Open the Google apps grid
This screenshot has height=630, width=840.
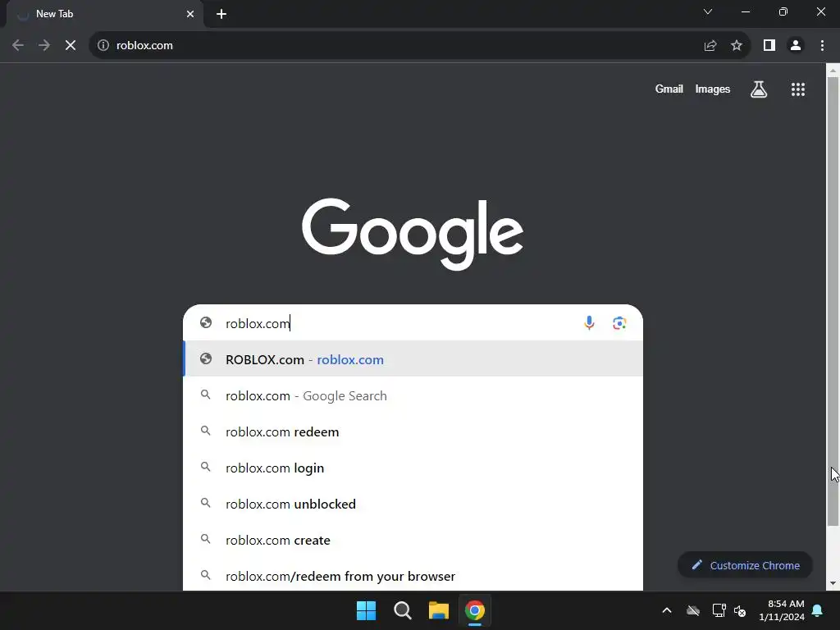pos(798,89)
